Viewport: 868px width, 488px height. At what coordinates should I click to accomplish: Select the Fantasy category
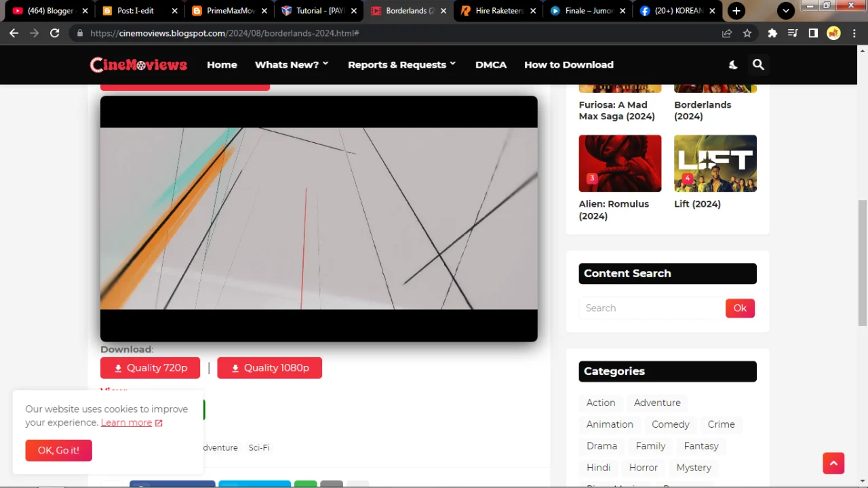(701, 446)
